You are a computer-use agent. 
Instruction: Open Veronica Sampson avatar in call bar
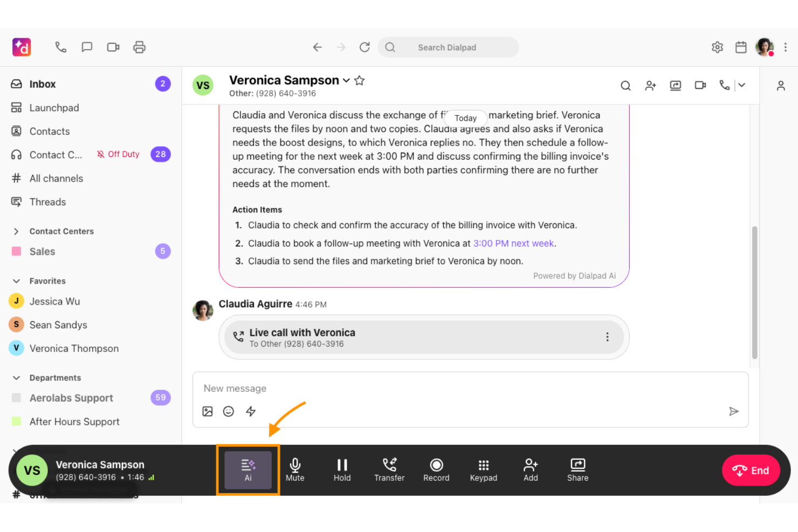click(x=32, y=471)
